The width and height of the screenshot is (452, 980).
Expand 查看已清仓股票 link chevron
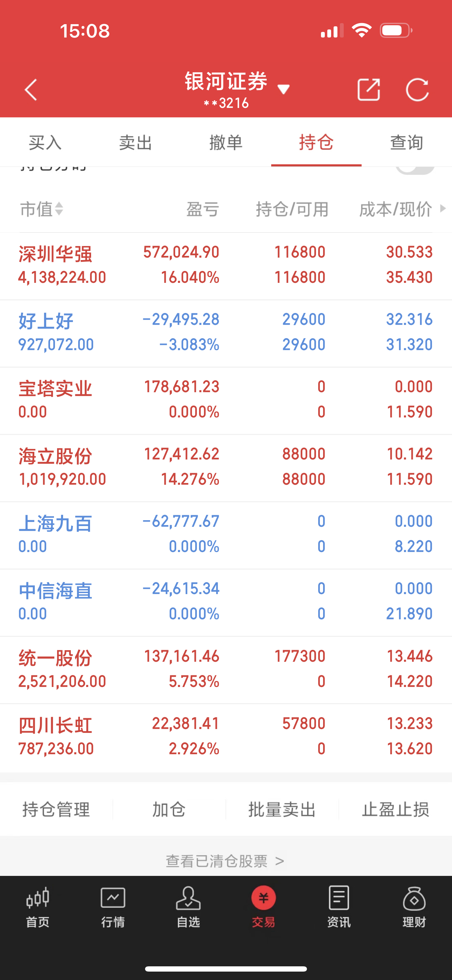[280, 861]
